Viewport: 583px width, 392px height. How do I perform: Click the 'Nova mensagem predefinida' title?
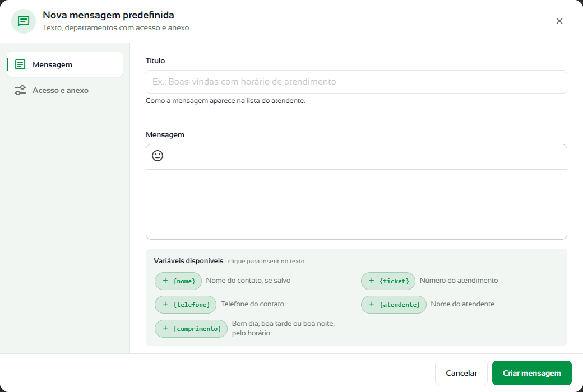pyautogui.click(x=108, y=15)
